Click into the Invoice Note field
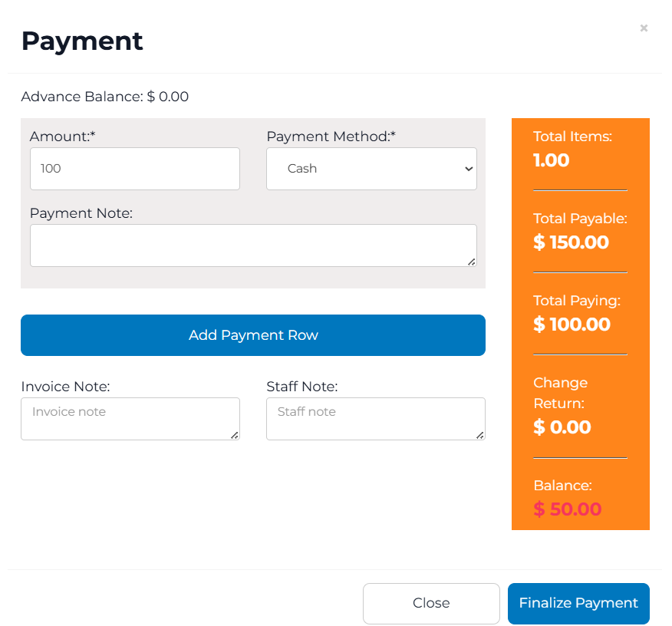The width and height of the screenshot is (672, 626). click(130, 419)
